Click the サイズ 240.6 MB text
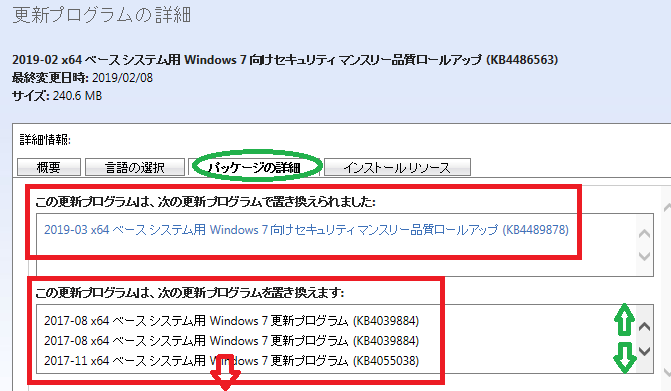 pyautogui.click(x=57, y=96)
